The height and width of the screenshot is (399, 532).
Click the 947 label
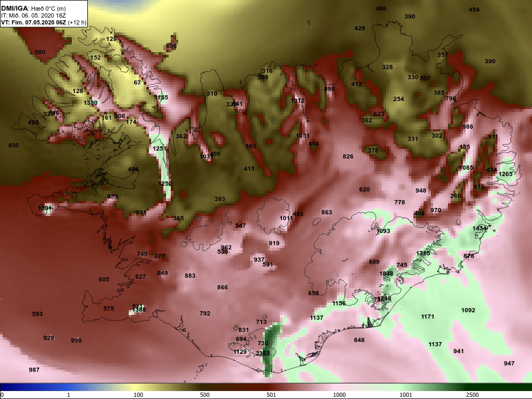click(x=509, y=363)
